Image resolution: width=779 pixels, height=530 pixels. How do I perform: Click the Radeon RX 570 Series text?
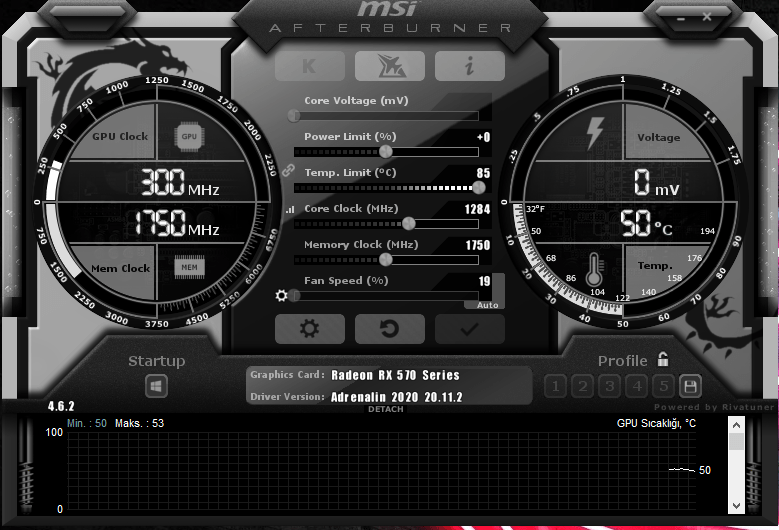coord(395,375)
